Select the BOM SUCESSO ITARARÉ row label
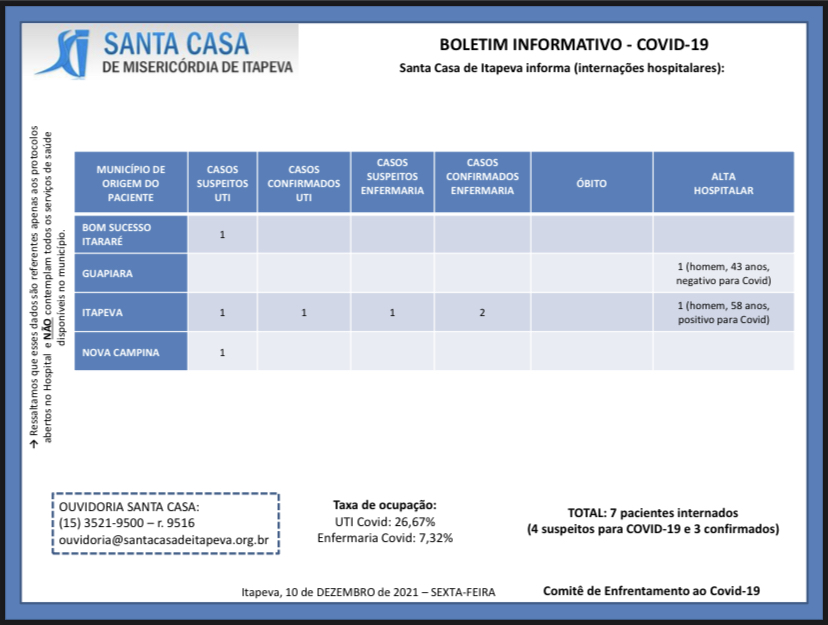828x625 pixels. (x=131, y=234)
